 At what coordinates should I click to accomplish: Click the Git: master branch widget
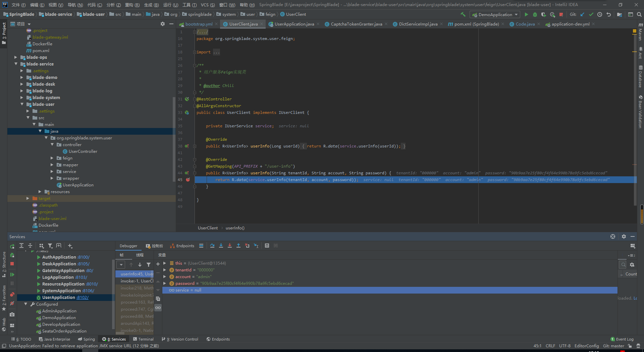coord(613,346)
